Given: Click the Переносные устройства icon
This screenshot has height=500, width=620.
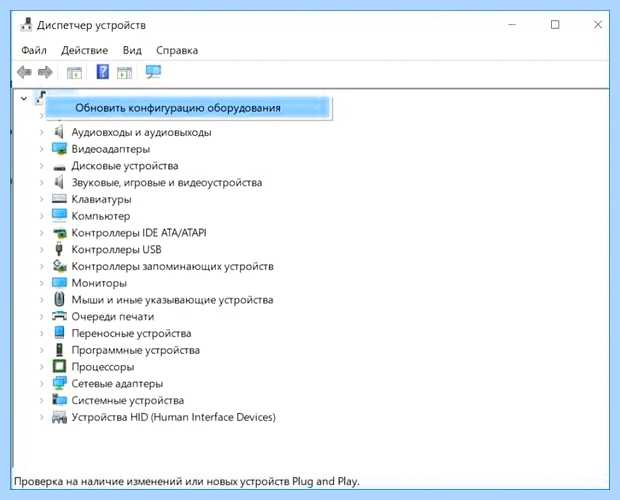Looking at the screenshot, I should (x=59, y=333).
